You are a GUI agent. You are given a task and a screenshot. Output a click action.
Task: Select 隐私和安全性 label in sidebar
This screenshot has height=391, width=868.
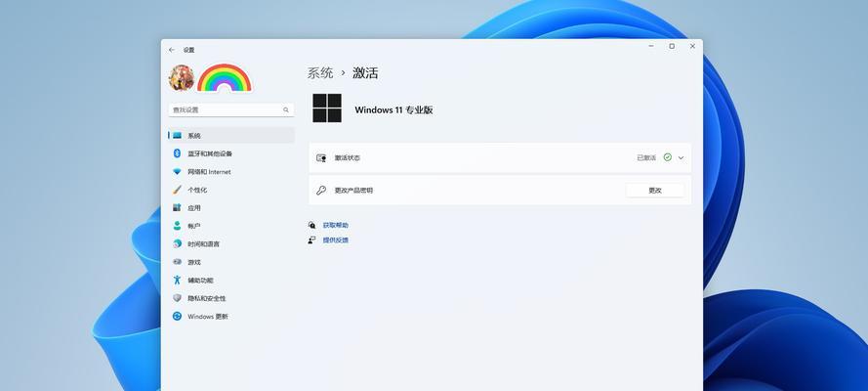[206, 298]
